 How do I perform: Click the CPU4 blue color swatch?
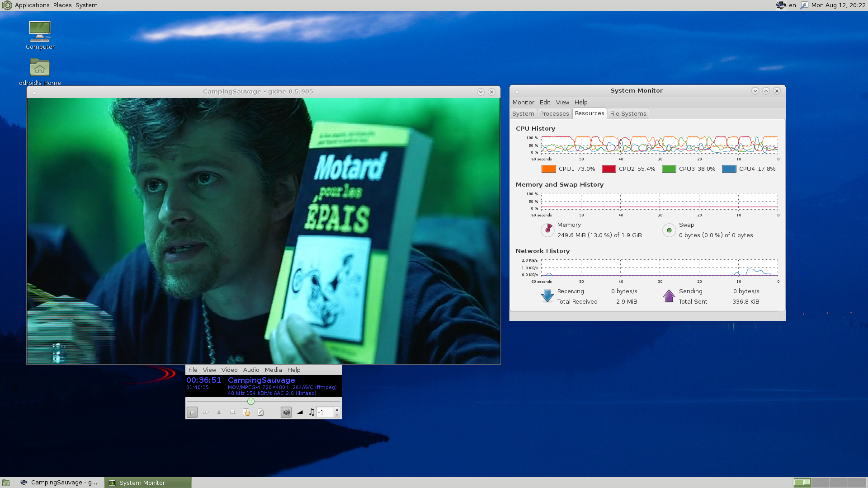click(729, 169)
